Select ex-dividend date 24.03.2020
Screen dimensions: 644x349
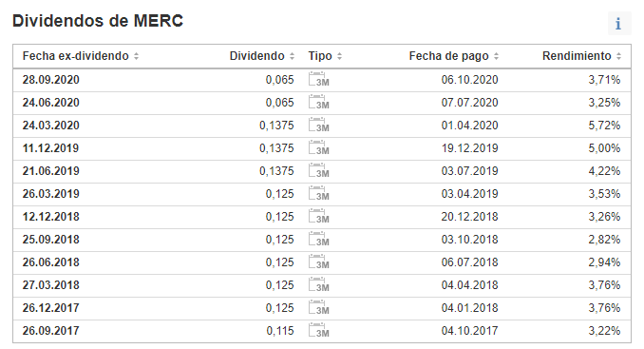(x=51, y=126)
